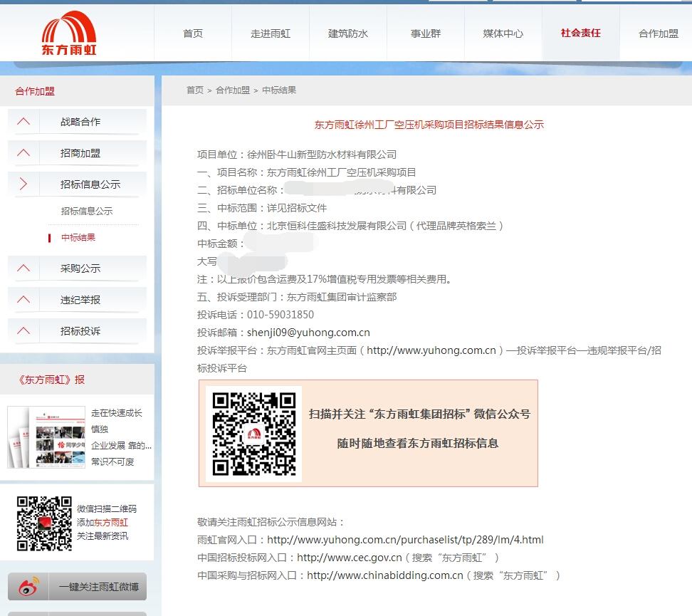Click the 东方雨虹集团招标 QR code
692x616 pixels.
pyautogui.click(x=253, y=434)
